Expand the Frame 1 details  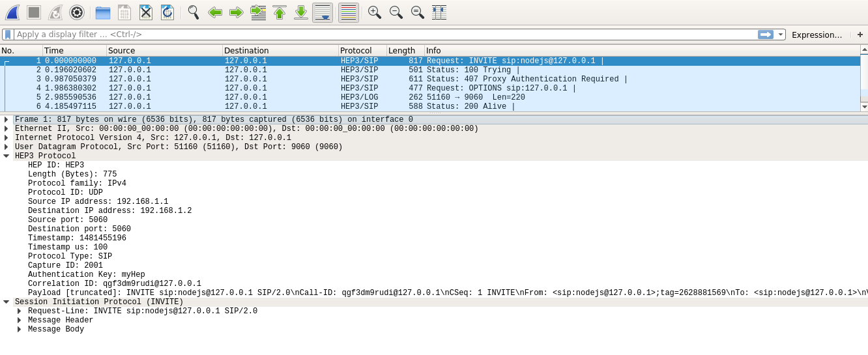6,119
